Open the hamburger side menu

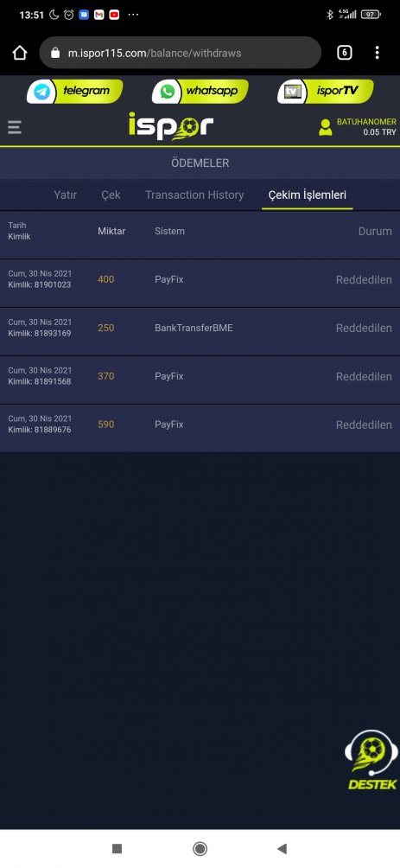tap(15, 127)
